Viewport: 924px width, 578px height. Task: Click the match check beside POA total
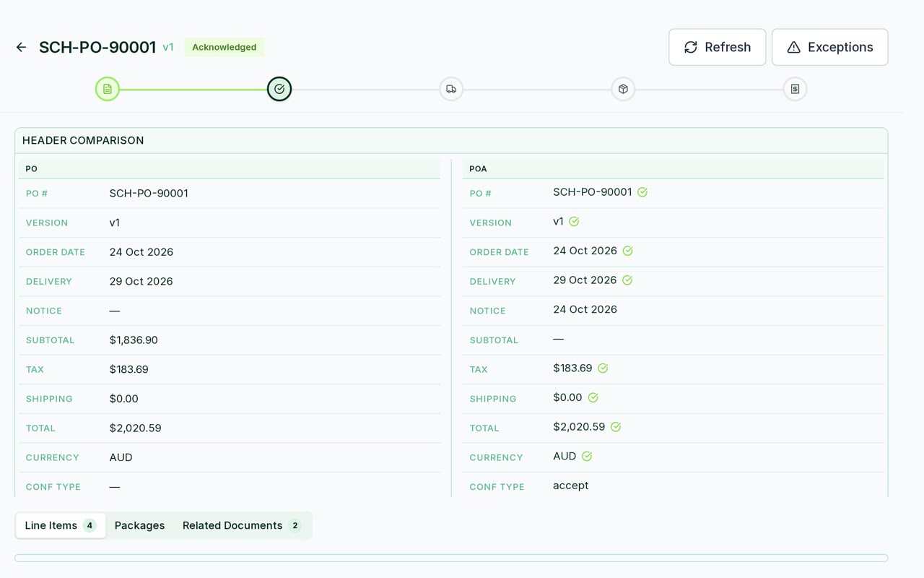pos(616,427)
